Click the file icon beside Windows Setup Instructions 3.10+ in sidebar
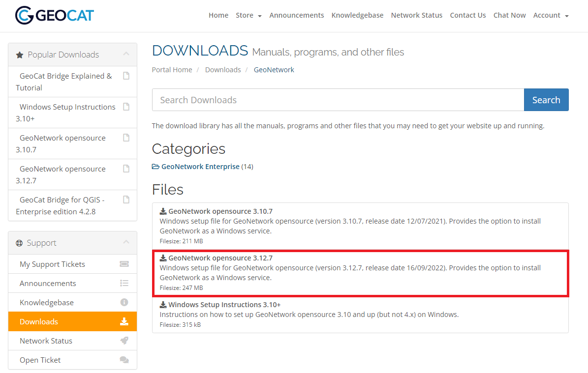588x373 pixels. (126, 107)
